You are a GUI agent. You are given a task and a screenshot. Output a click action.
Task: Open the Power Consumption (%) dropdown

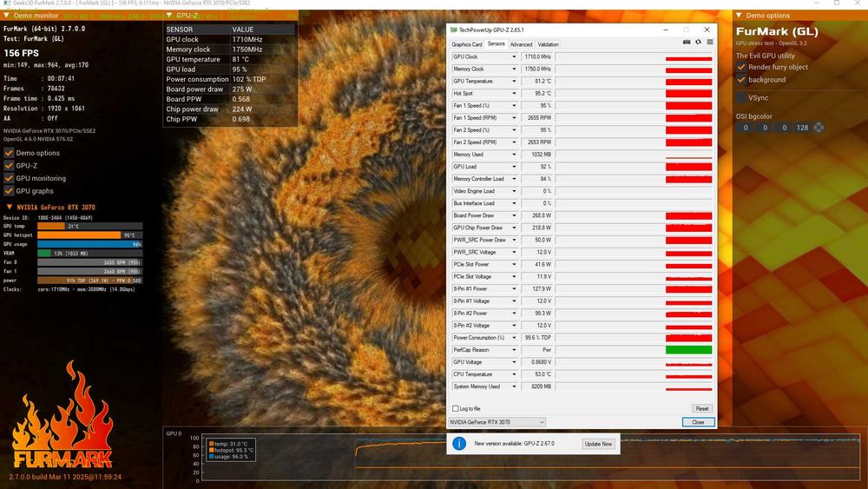tap(514, 338)
